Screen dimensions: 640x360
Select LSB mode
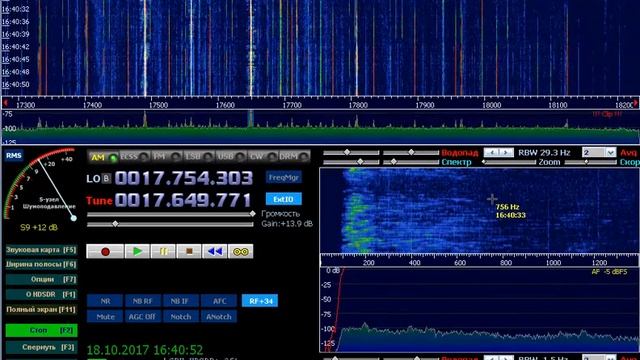click(x=198, y=157)
